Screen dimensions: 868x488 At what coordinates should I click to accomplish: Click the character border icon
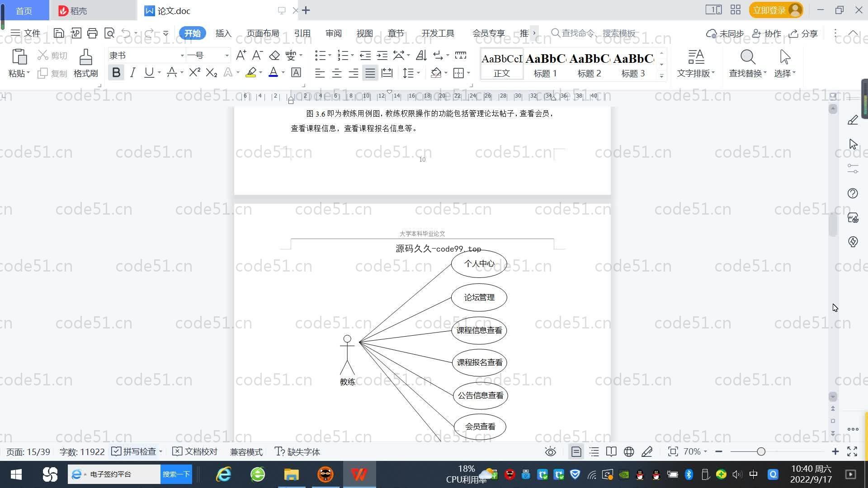296,72
